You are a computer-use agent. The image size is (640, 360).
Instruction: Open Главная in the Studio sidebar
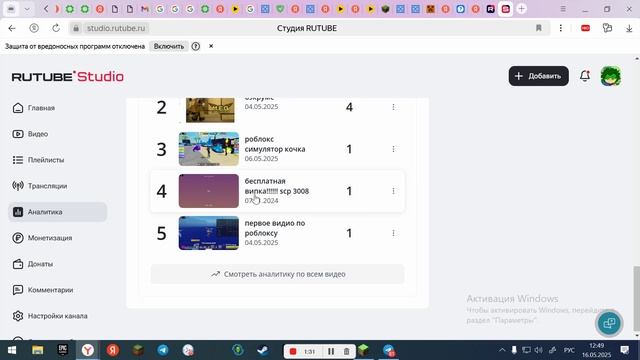pyautogui.click(x=33, y=108)
